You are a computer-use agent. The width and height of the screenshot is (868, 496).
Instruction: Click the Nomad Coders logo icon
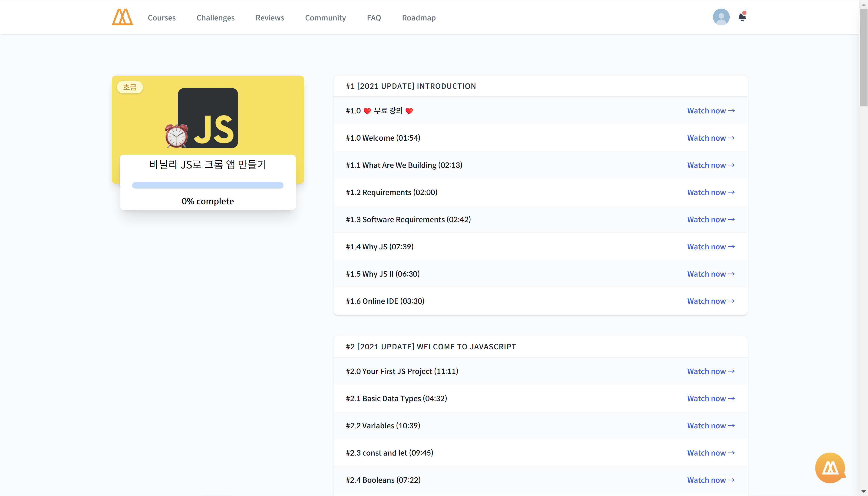point(122,17)
